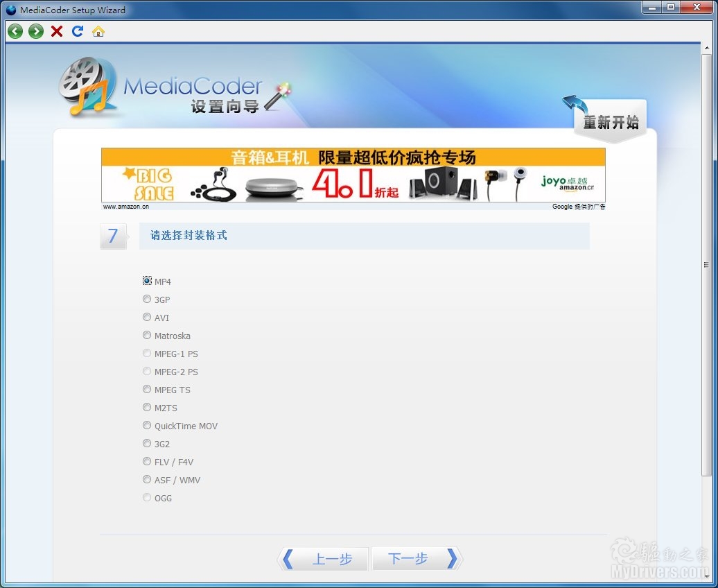Click the 重新开始 restart button
The height and width of the screenshot is (588, 718).
click(x=611, y=121)
